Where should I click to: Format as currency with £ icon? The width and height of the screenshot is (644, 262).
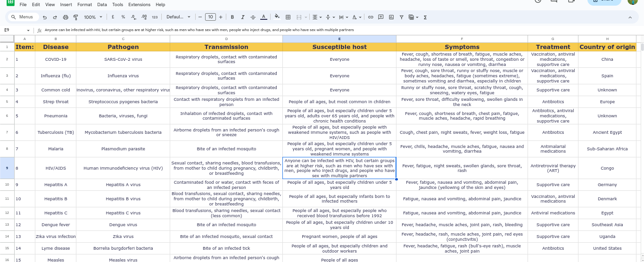pos(113,17)
